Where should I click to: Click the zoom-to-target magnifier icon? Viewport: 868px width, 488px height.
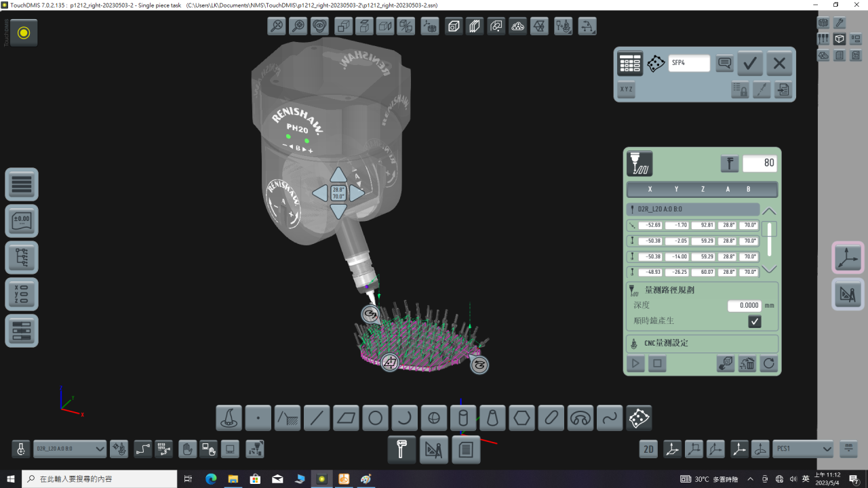298,26
